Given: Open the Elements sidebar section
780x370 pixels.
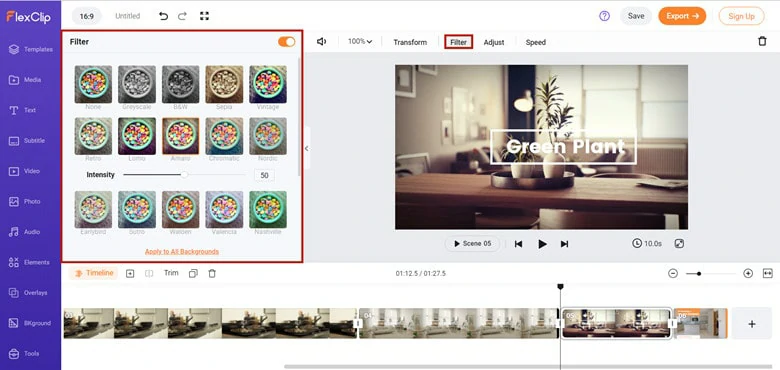Looking at the screenshot, I should [31, 262].
